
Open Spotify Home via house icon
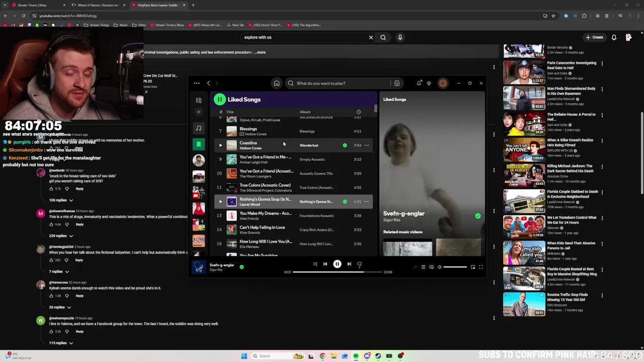pos(276,83)
